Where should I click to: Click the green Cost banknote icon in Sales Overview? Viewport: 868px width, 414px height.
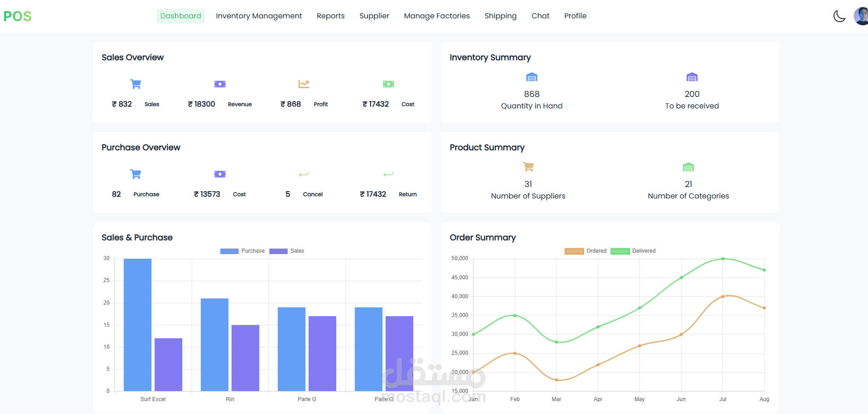(x=389, y=84)
